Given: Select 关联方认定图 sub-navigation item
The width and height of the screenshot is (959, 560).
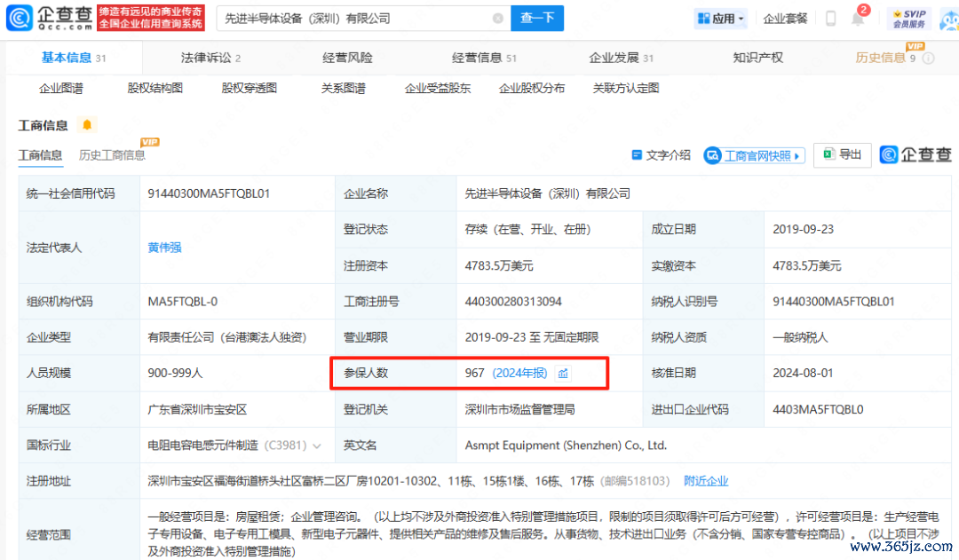Looking at the screenshot, I should (626, 89).
